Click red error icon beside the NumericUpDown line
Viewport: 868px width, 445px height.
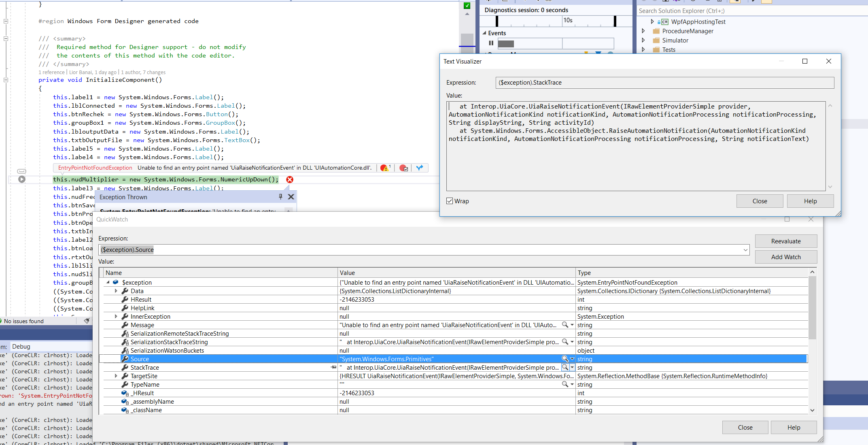289,179
